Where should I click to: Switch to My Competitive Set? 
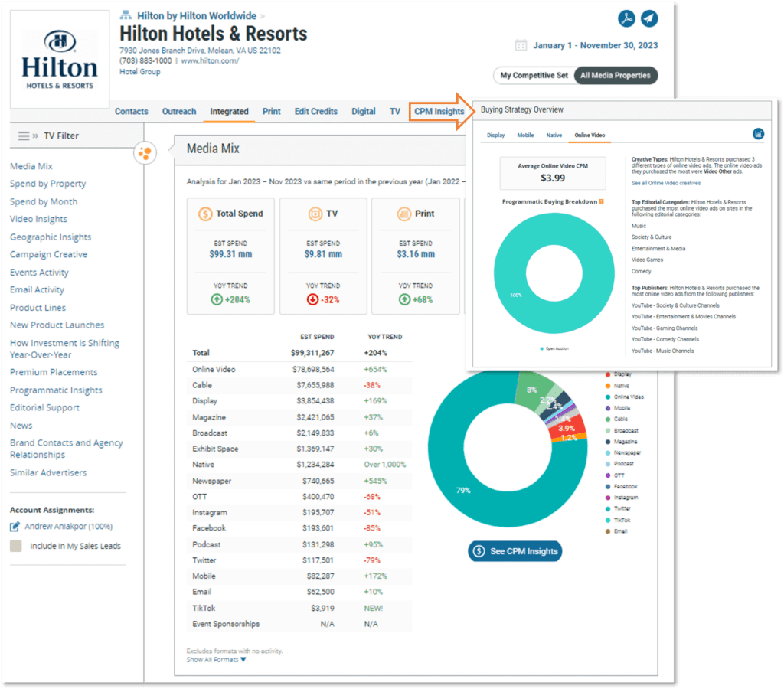(534, 76)
